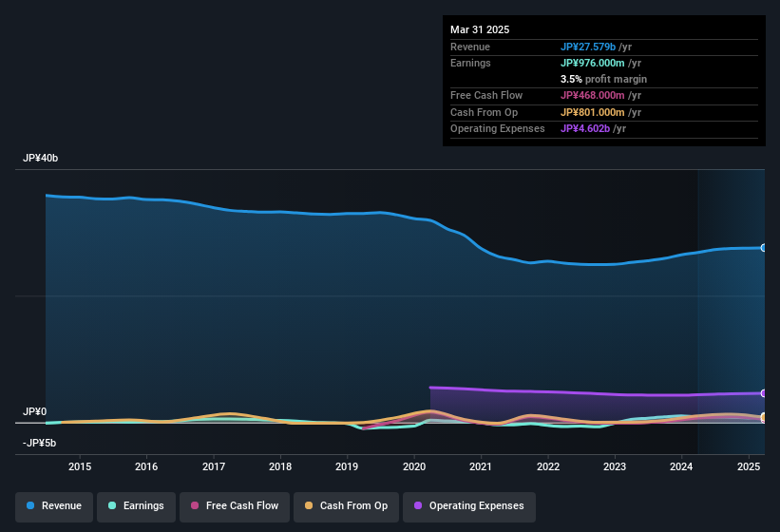Click the JP¥27.579b revenue value

coord(588,47)
